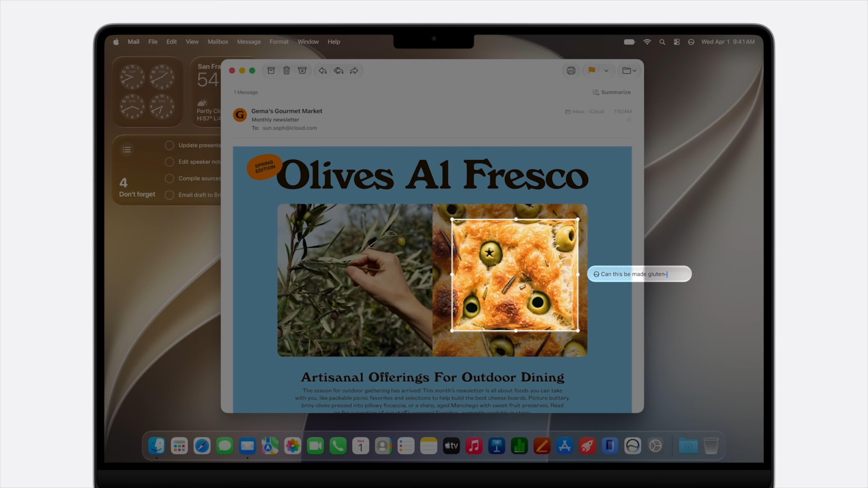868x488 pixels.
Task: Open the Format menu
Action: pos(279,42)
